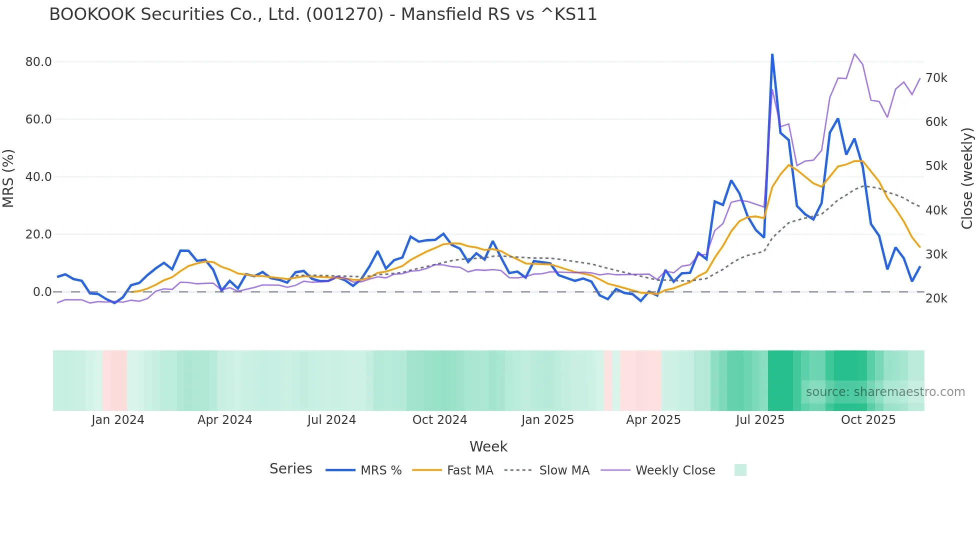Click the 60k close axis tick
980x551 pixels.
[x=936, y=122]
